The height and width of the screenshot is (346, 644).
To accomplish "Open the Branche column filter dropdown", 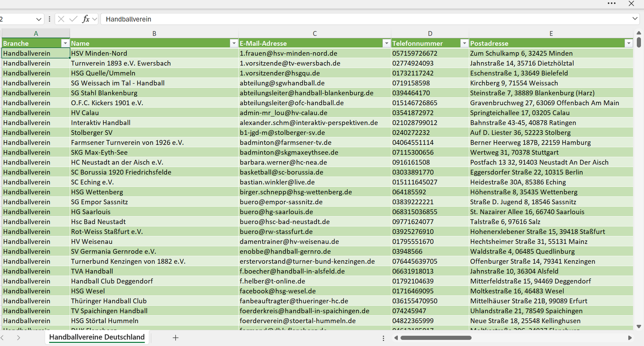I will [65, 43].
